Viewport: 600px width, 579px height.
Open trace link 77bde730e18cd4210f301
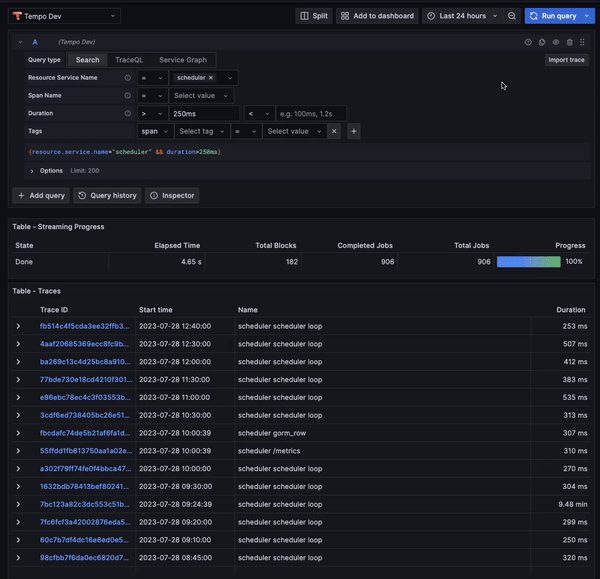tap(86, 380)
